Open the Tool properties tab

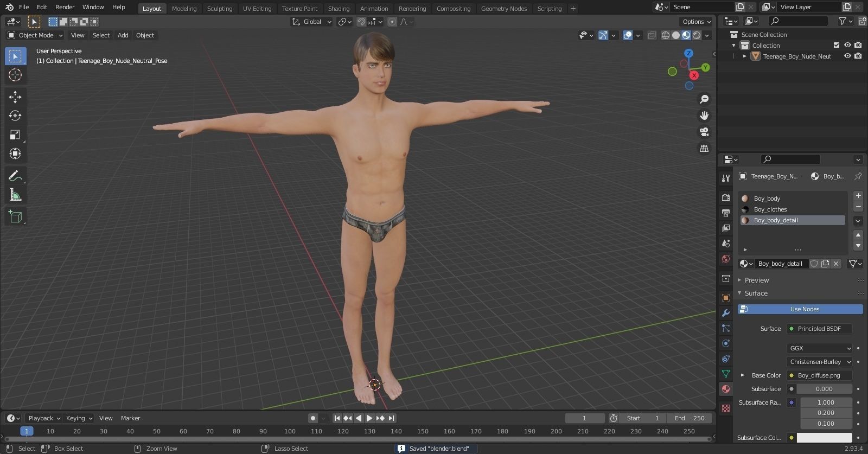click(726, 178)
